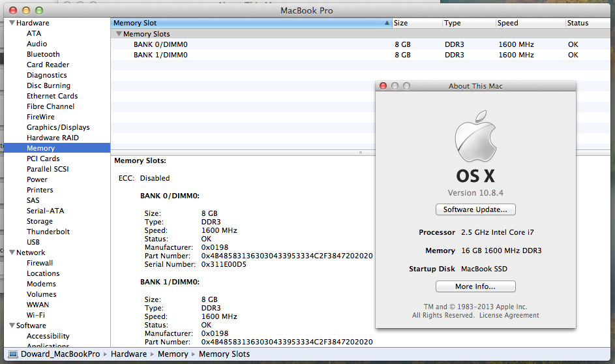Click Version 10.8.4 text
The image size is (615, 364).
(x=475, y=192)
